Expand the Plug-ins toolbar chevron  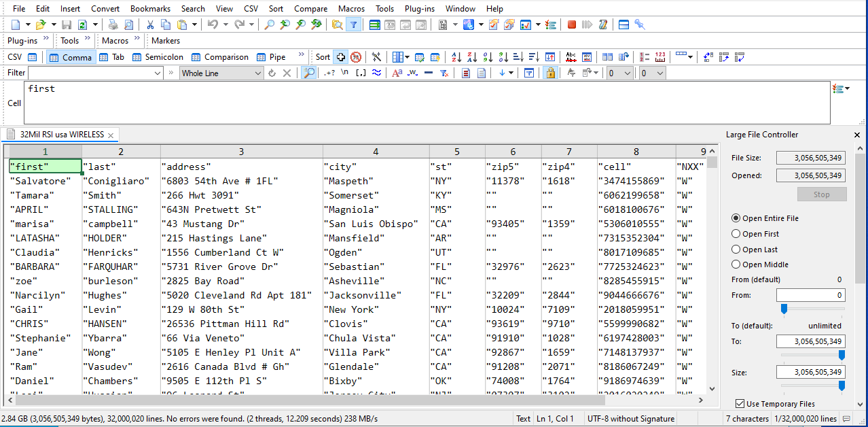click(46, 39)
